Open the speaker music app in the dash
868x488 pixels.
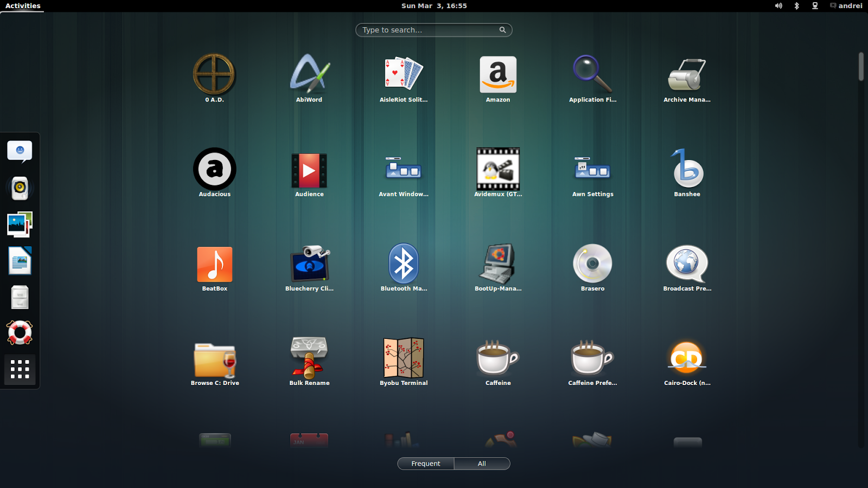point(20,188)
